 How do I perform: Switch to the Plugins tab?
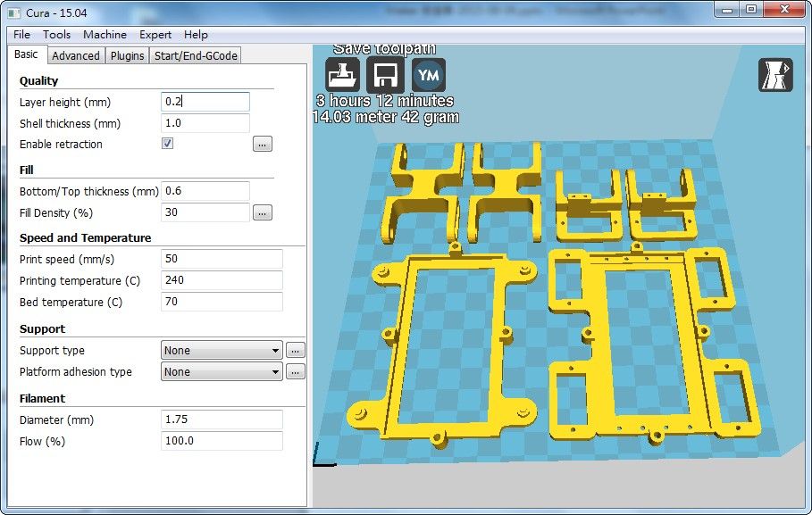tap(127, 55)
